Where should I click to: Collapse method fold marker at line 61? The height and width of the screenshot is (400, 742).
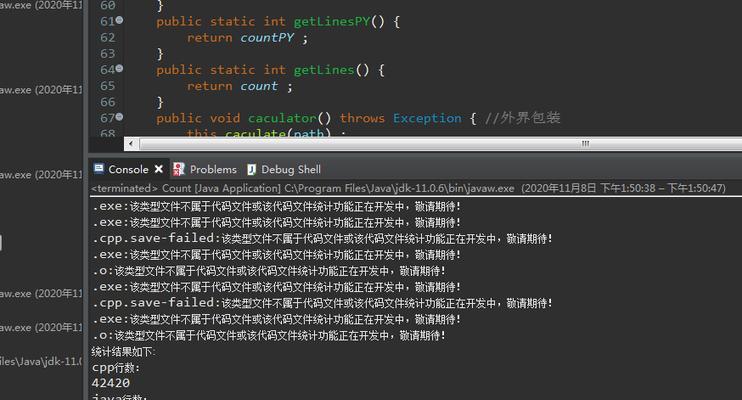tap(119, 20)
